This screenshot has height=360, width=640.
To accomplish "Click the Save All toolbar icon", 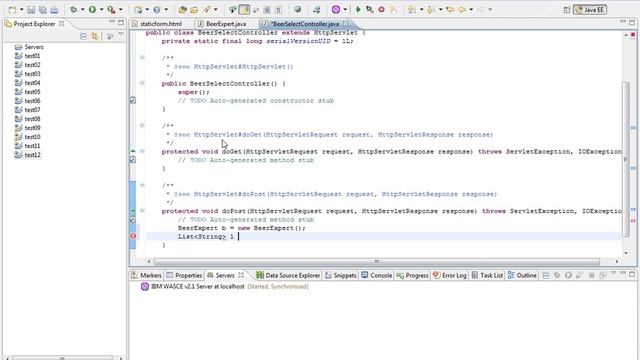I will (x=42, y=10).
